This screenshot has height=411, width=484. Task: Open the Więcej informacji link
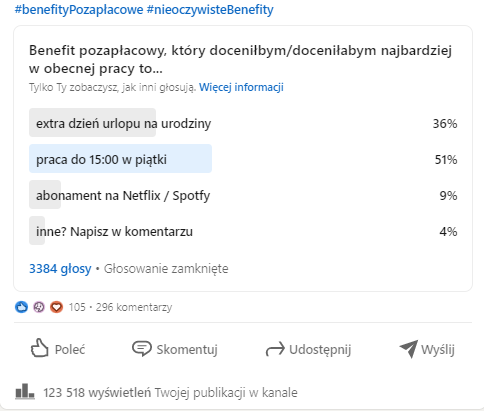tap(241, 87)
